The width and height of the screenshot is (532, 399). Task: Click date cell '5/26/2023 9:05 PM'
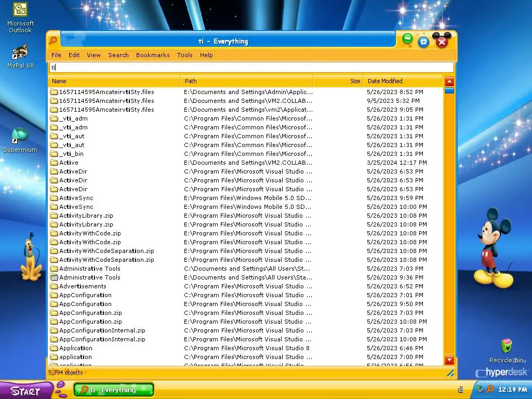395,110
